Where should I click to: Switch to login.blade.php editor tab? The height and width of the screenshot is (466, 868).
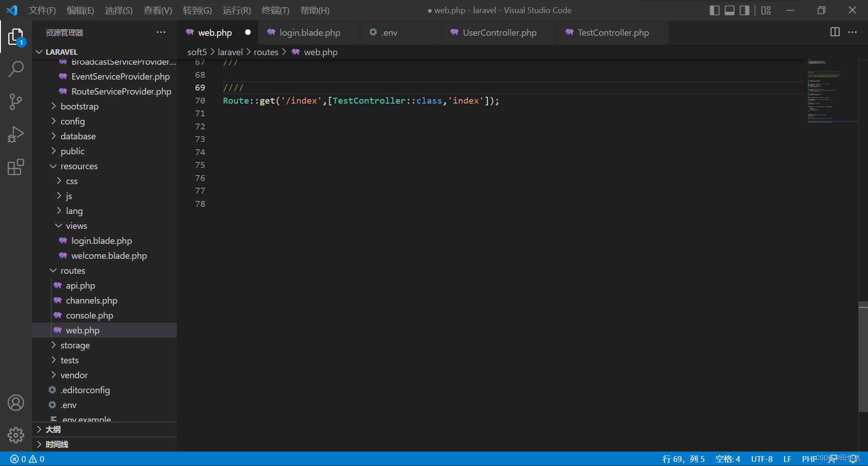pyautogui.click(x=309, y=32)
